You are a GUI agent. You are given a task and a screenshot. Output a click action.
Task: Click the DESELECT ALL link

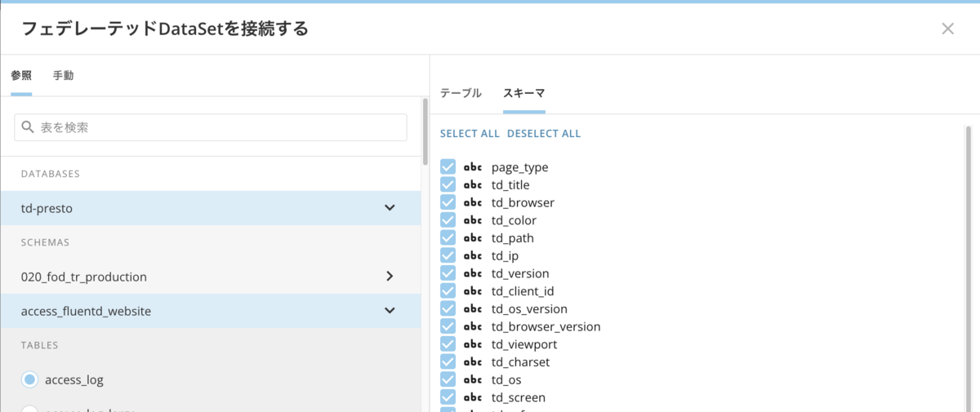[x=544, y=134]
